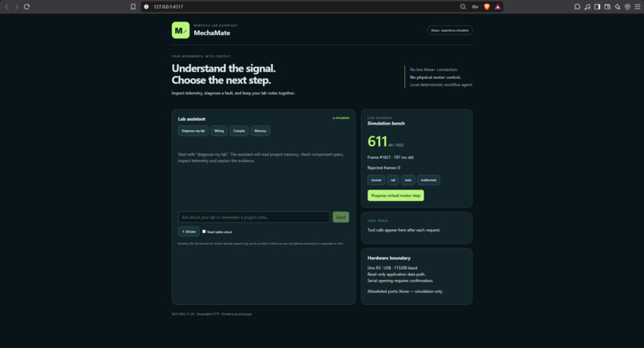644x348 pixels.
Task: Click 'Allowlisted ports: None — simulation only' text
Action: (x=405, y=291)
